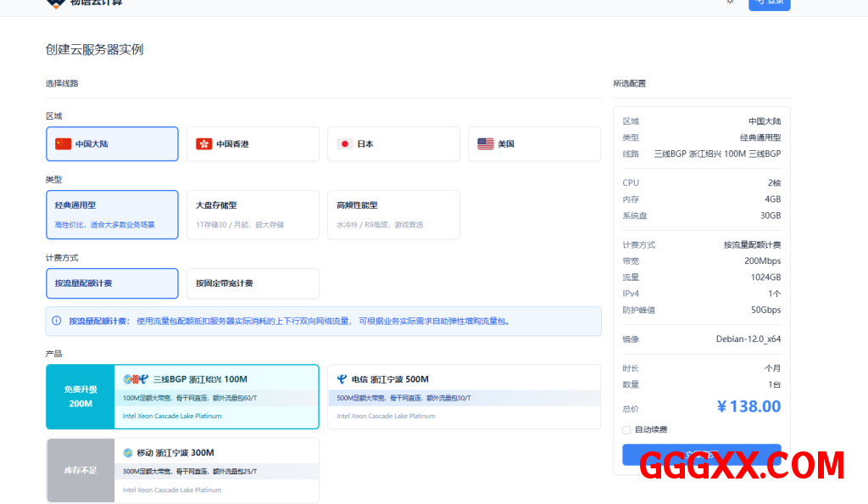The height and width of the screenshot is (504, 868).
Task: Click the USA flag icon
Action: [486, 144]
